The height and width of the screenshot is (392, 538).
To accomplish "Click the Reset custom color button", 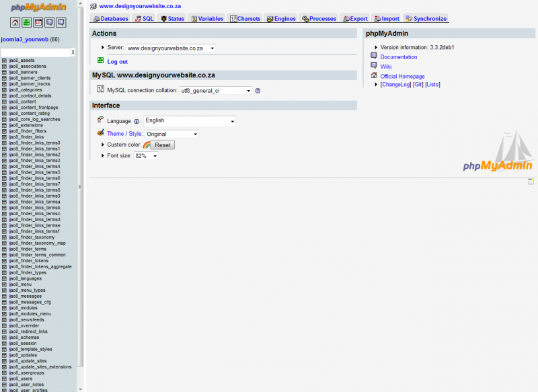I will (x=163, y=145).
